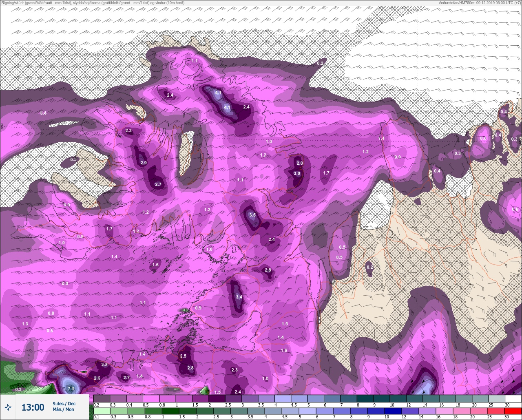Pick snow legend swatch between 4 and 4.5

(x=283, y=398)
